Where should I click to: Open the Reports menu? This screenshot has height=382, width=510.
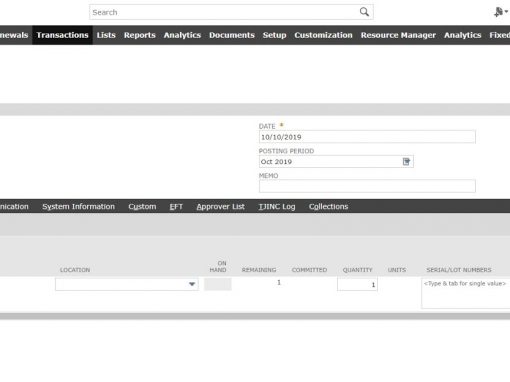pos(140,35)
